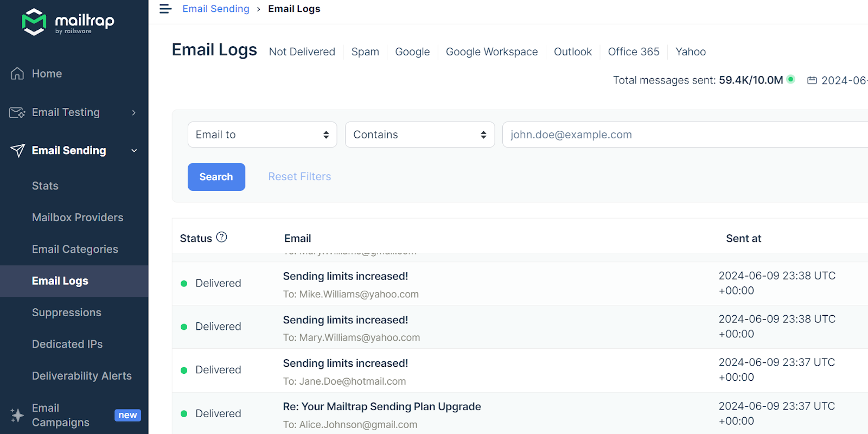Screen dimensions: 868x434
Task: Click the Status help question mark icon
Action: pyautogui.click(x=221, y=237)
